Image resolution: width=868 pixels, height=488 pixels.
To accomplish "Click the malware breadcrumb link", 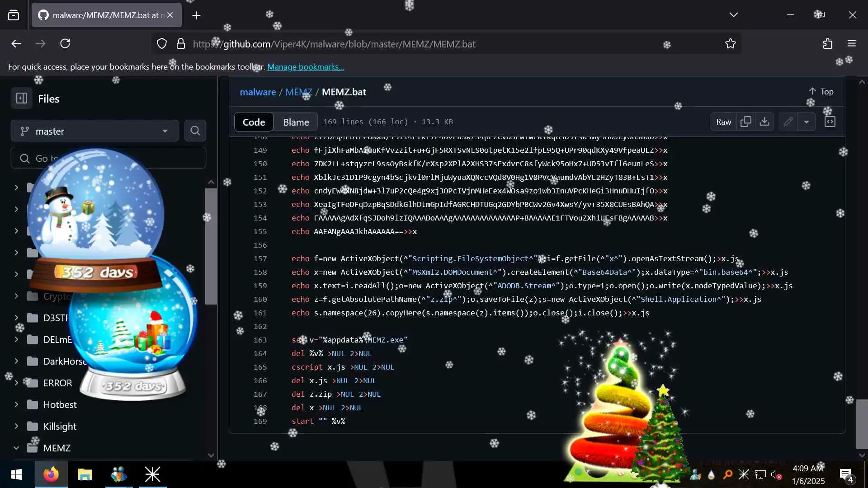I will (x=258, y=92).
